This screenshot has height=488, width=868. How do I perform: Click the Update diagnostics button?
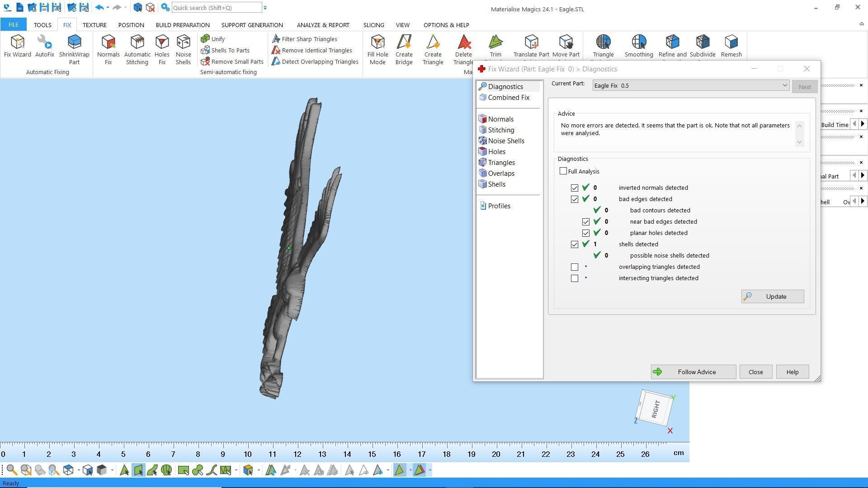tap(772, 297)
